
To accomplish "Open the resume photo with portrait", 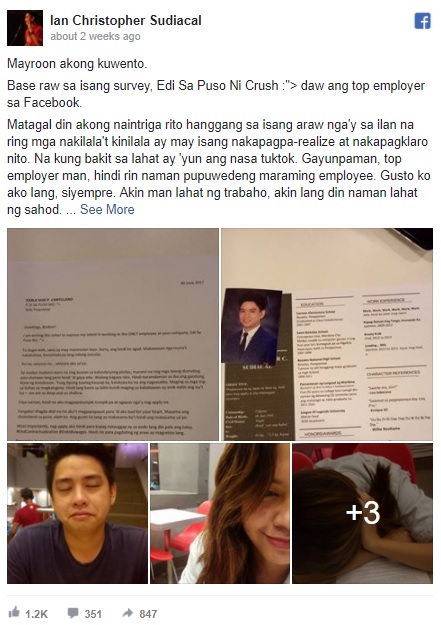I will (327, 334).
